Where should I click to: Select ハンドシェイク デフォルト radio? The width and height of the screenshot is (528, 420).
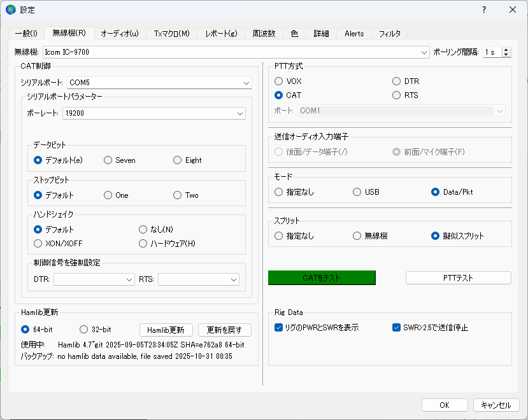pos(54,230)
